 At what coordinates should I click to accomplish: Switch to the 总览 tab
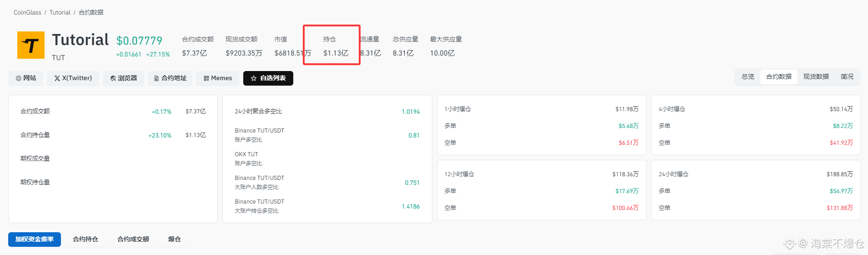point(748,76)
